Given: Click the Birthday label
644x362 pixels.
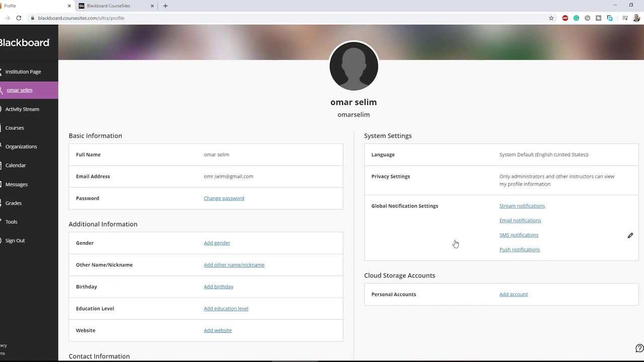Looking at the screenshot, I should [87, 287].
